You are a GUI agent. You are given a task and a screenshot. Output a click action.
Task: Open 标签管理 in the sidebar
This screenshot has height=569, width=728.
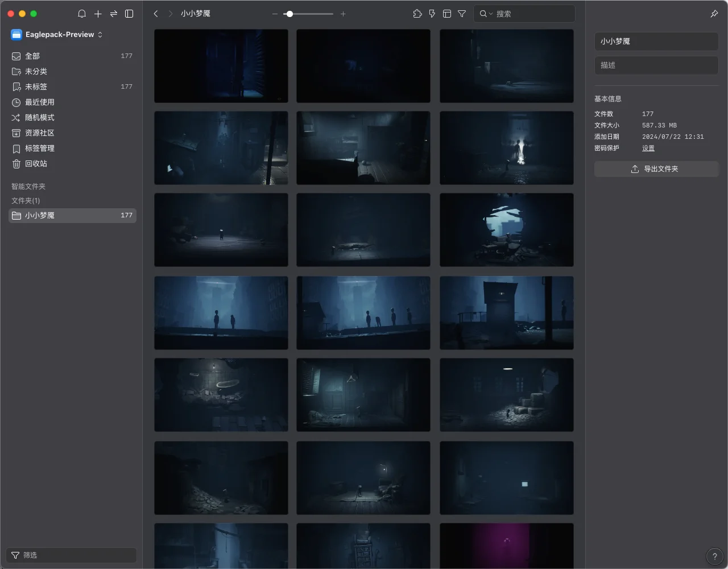pyautogui.click(x=72, y=148)
